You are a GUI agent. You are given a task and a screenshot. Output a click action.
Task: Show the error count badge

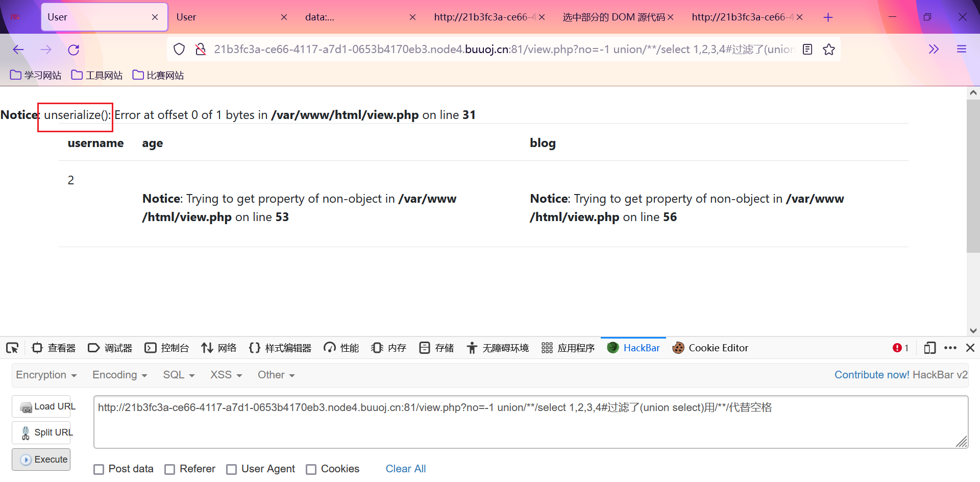pyautogui.click(x=900, y=348)
